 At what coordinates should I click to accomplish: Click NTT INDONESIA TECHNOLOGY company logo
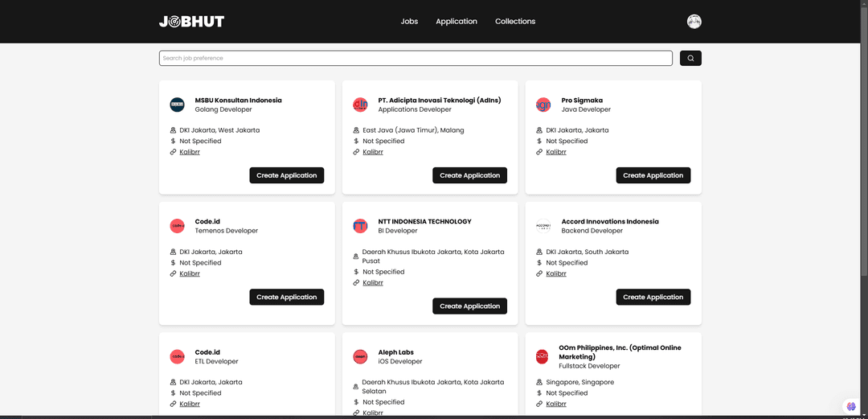click(360, 225)
